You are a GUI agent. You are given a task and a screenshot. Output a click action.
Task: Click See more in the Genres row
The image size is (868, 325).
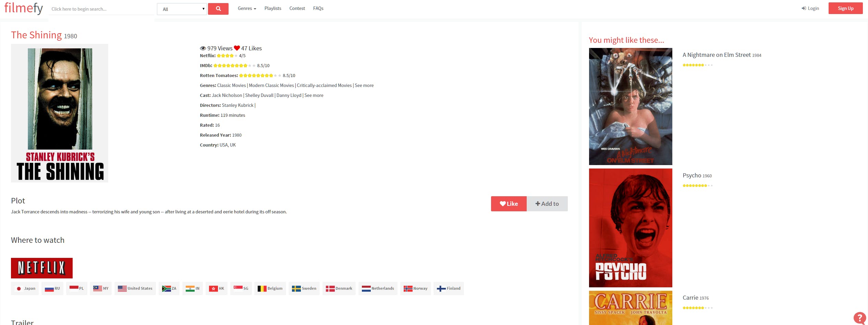(364, 85)
